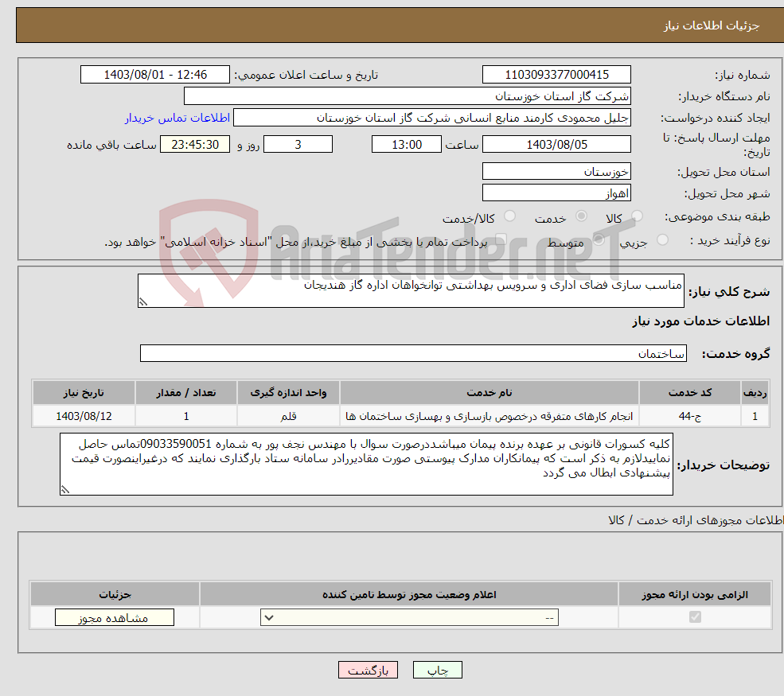This screenshot has width=784, height=696.
Task: Click the buyer organization name field
Action: (x=408, y=96)
